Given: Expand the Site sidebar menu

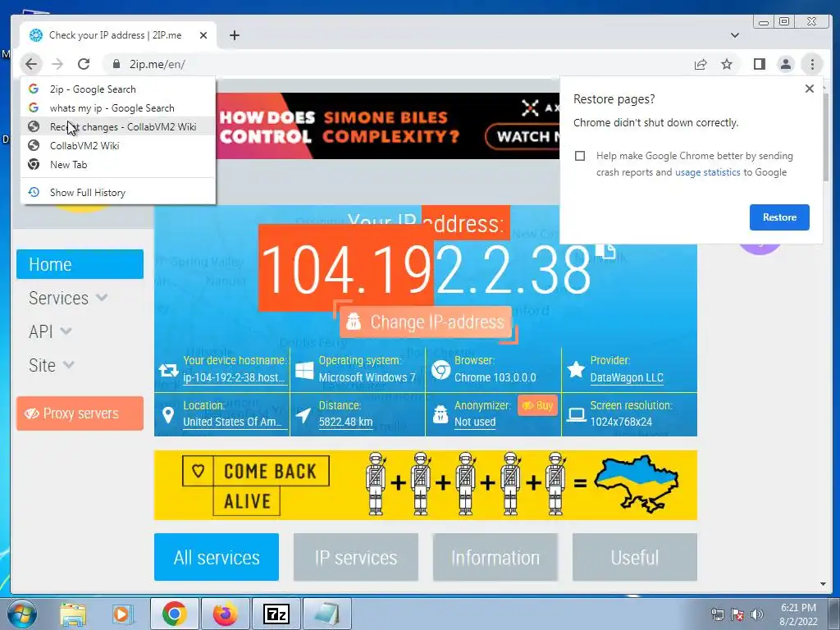Looking at the screenshot, I should 52,365.
